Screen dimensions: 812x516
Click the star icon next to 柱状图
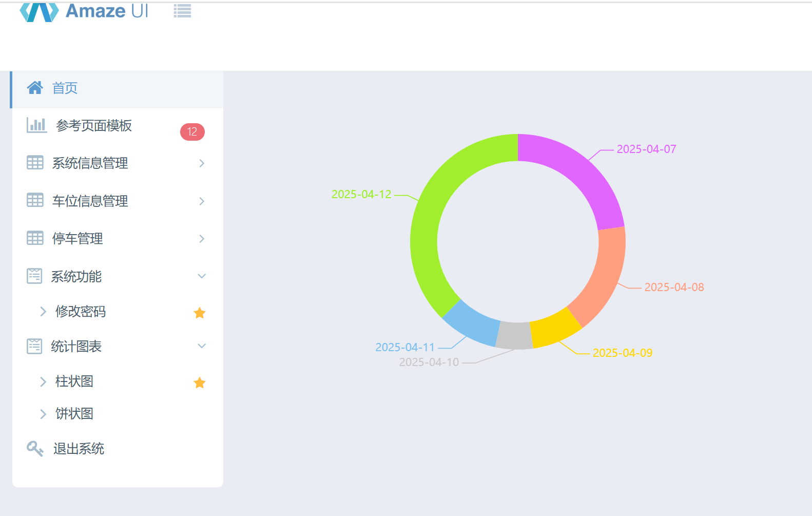pos(200,383)
